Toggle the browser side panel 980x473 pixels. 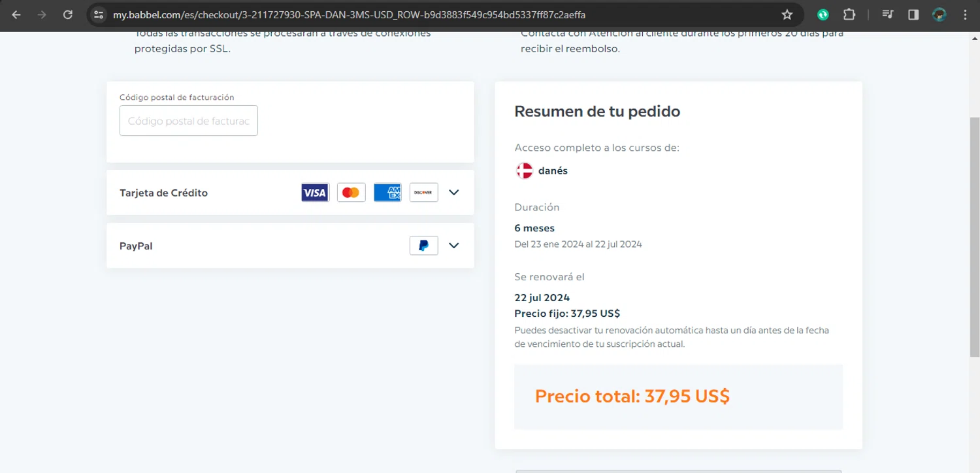tap(913, 14)
